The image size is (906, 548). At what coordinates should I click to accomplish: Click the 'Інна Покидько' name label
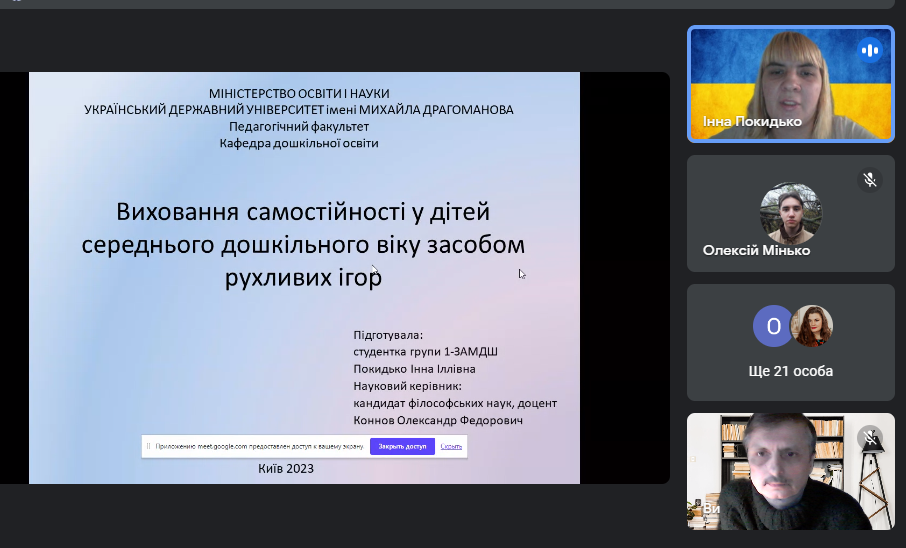[752, 121]
